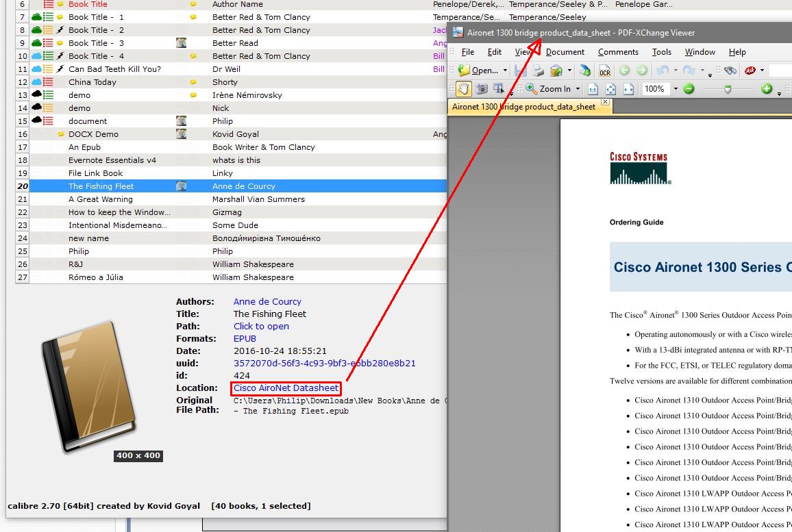The height and width of the screenshot is (532, 792).
Task: Open the File menu in PDF-XChange
Action: coord(468,52)
